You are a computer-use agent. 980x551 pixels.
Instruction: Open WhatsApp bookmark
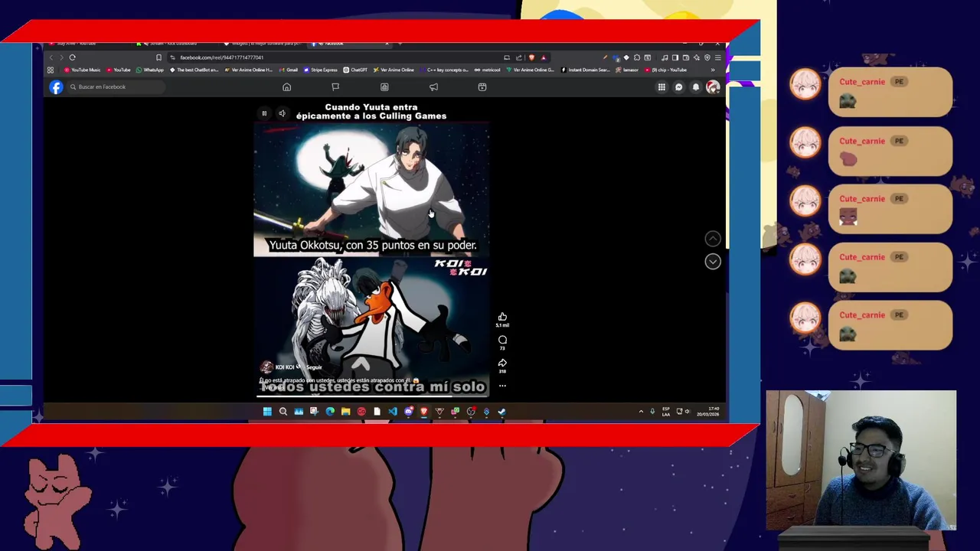(x=150, y=70)
